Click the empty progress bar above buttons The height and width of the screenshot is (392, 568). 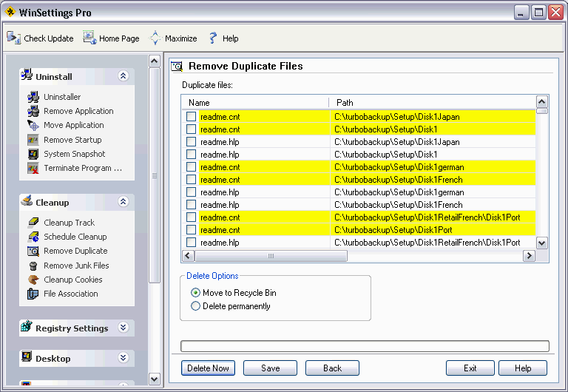(x=365, y=346)
